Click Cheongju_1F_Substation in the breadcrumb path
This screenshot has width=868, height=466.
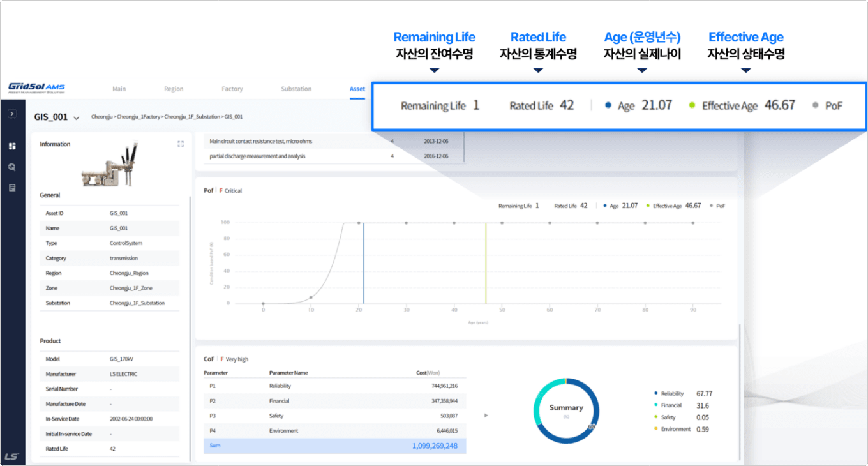[x=193, y=117]
